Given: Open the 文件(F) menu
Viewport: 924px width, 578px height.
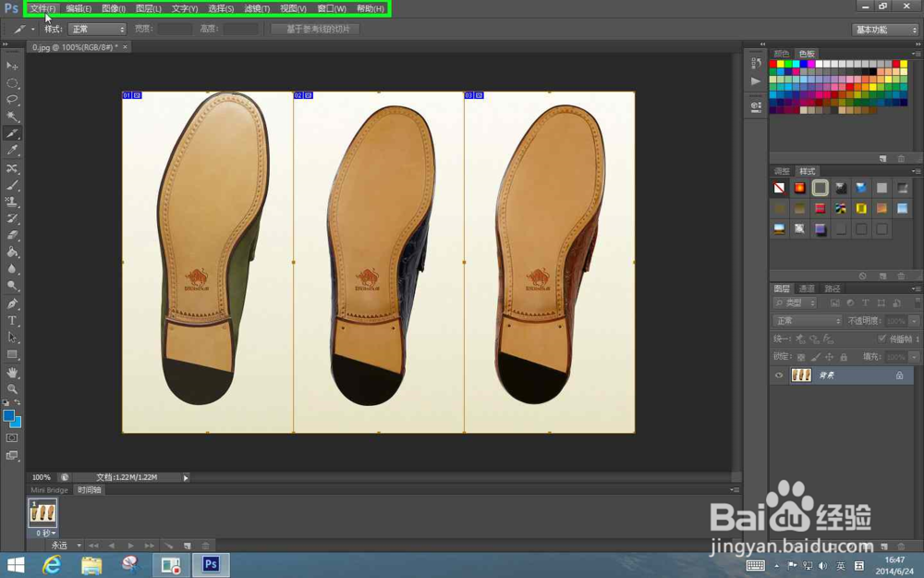Looking at the screenshot, I should pyautogui.click(x=43, y=9).
